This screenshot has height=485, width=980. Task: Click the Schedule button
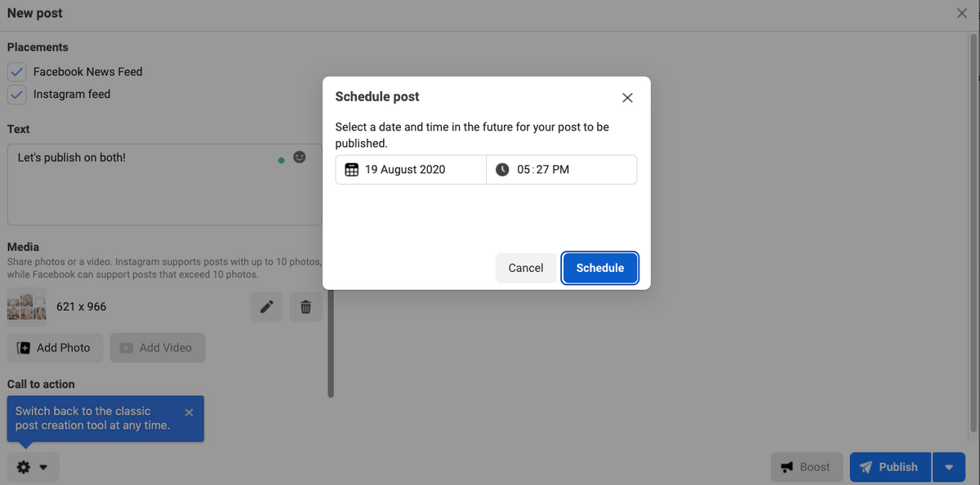[600, 268]
